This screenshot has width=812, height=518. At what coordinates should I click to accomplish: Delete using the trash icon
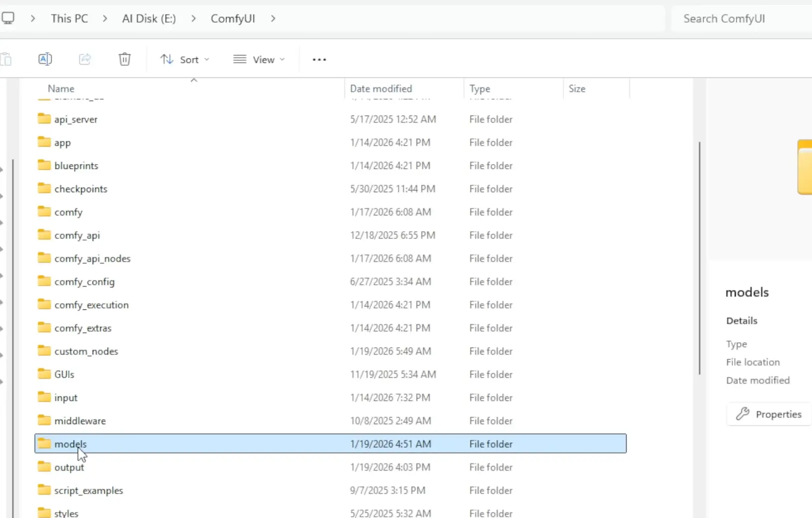pos(125,59)
